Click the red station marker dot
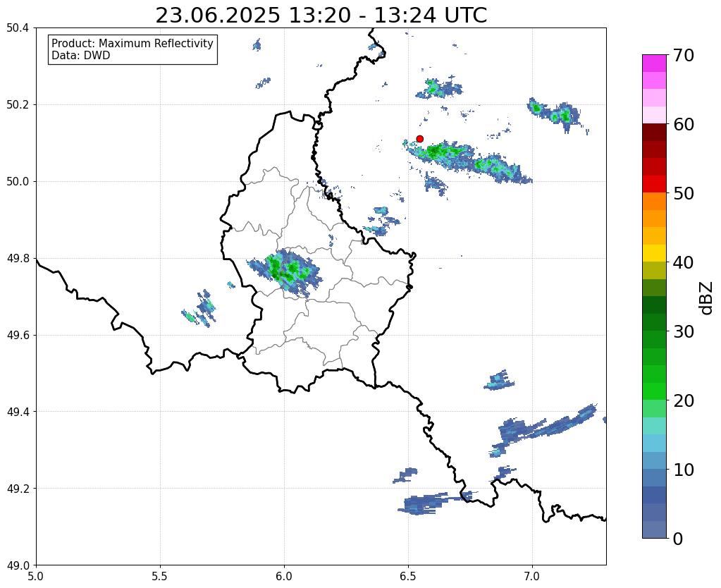The width and height of the screenshot is (721, 588). point(419,138)
